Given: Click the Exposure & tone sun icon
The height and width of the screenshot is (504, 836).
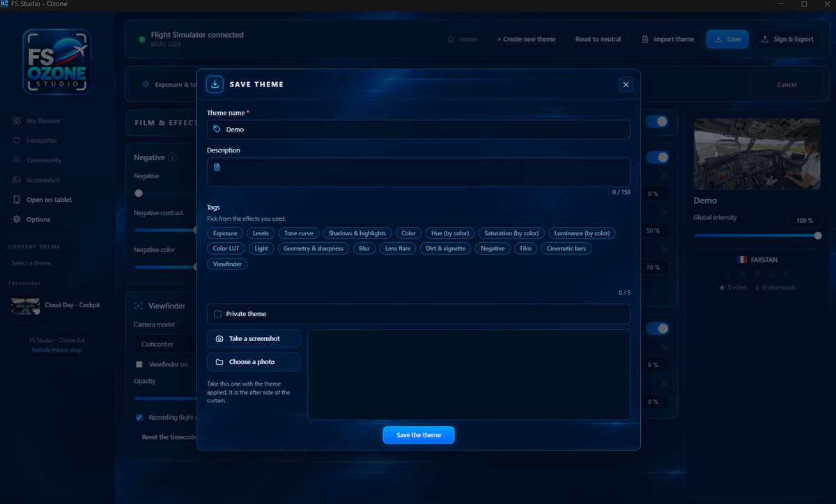Looking at the screenshot, I should coord(146,84).
